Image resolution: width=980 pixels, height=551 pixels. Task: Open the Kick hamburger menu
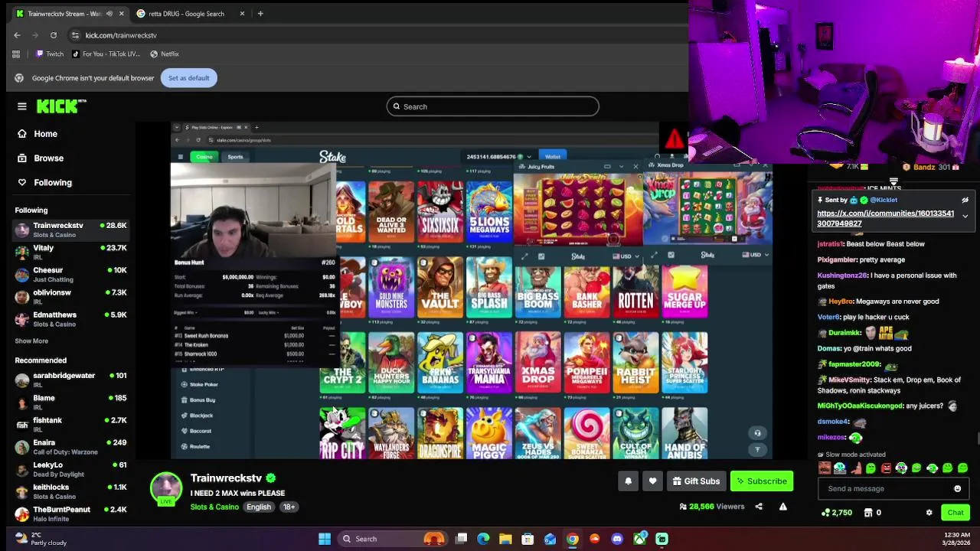[22, 106]
